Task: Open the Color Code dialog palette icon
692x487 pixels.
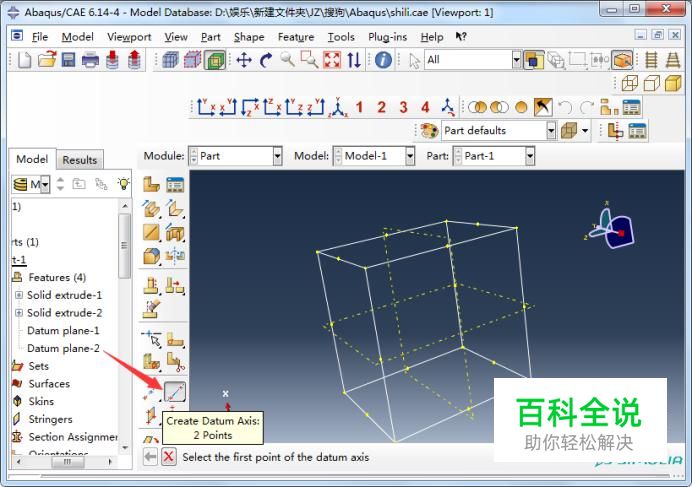Action: tap(429, 131)
